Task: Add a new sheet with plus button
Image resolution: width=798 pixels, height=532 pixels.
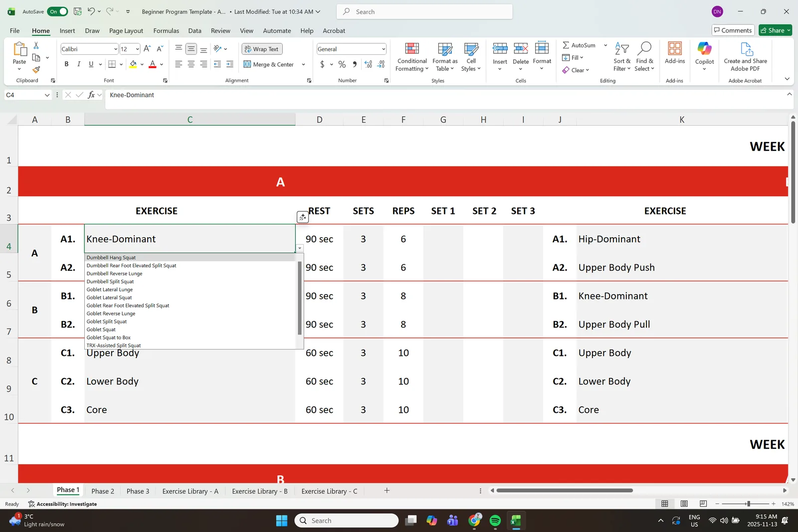Action: coord(387,491)
